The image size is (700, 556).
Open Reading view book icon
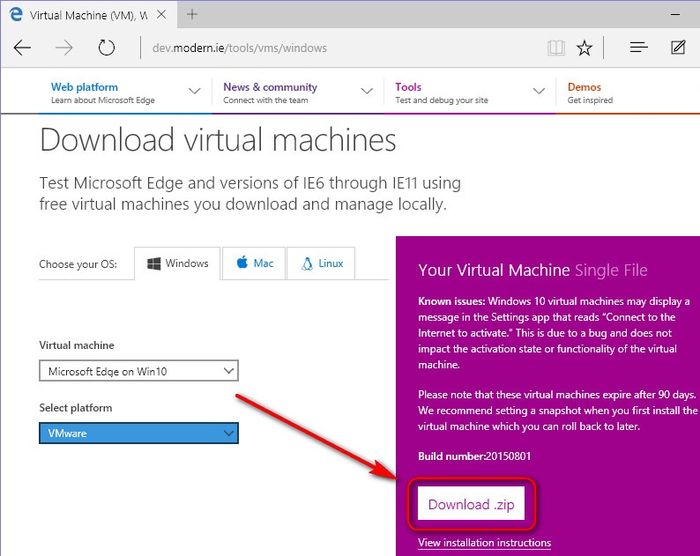pos(556,48)
